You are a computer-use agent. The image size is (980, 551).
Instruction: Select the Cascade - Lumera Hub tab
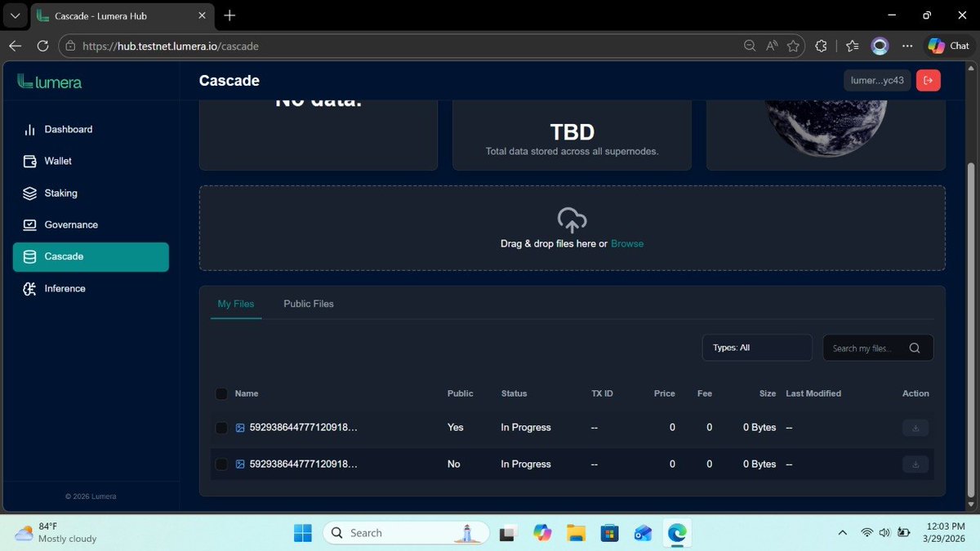122,16
